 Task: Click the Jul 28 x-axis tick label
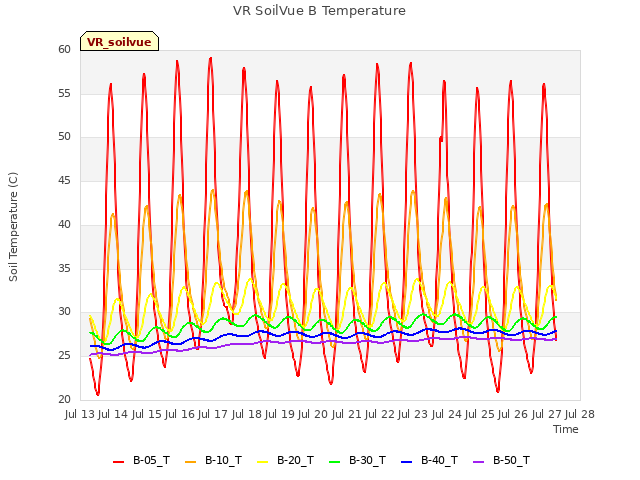[580, 414]
